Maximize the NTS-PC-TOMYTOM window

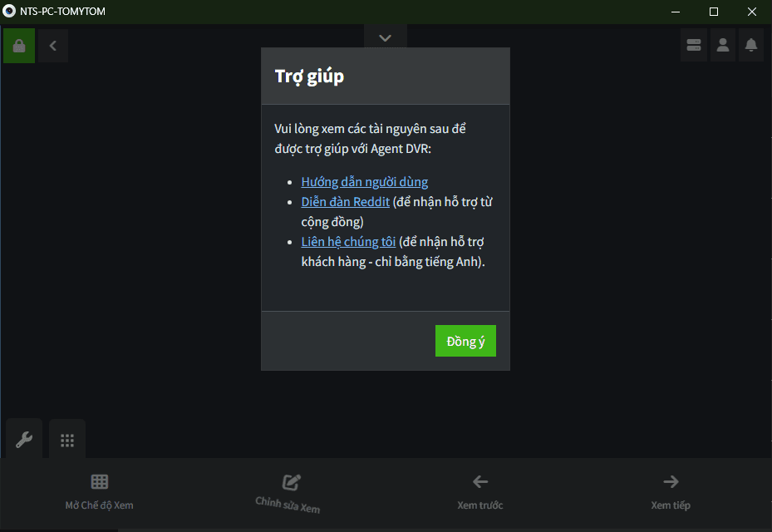pyautogui.click(x=714, y=12)
